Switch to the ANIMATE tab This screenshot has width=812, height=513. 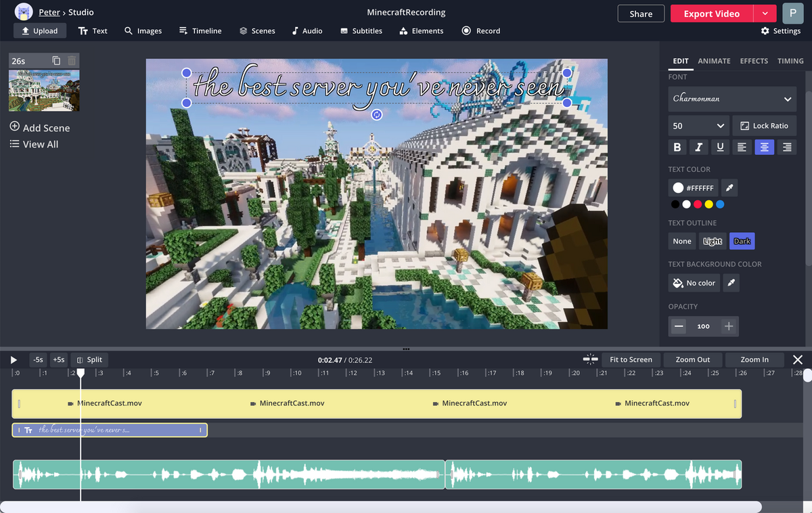(x=714, y=61)
